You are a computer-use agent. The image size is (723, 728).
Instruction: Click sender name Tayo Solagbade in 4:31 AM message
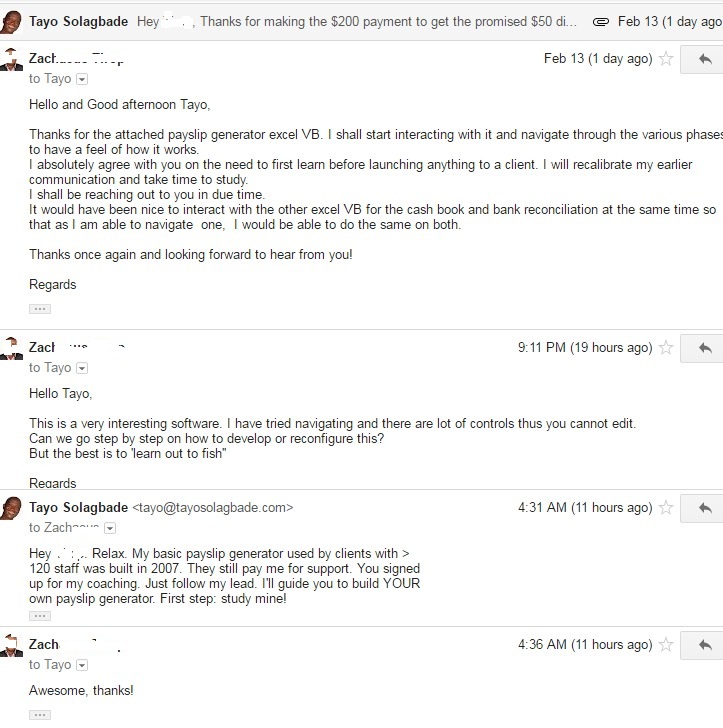(78, 507)
